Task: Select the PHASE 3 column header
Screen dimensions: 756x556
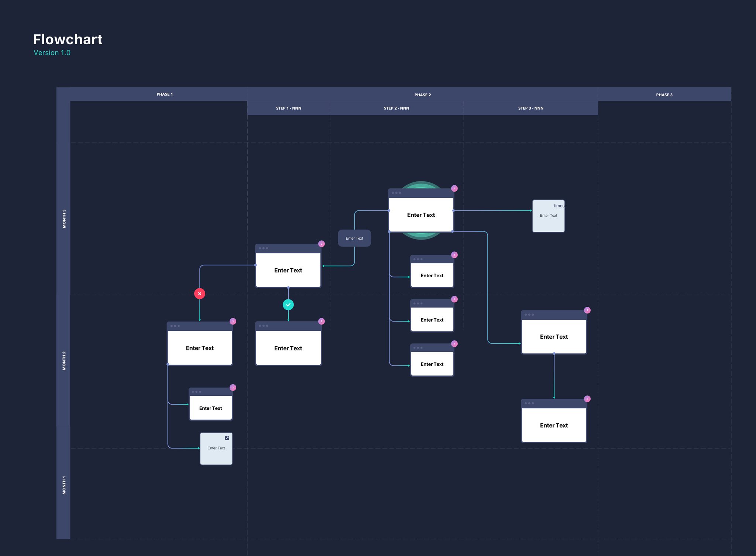Action: coord(664,95)
